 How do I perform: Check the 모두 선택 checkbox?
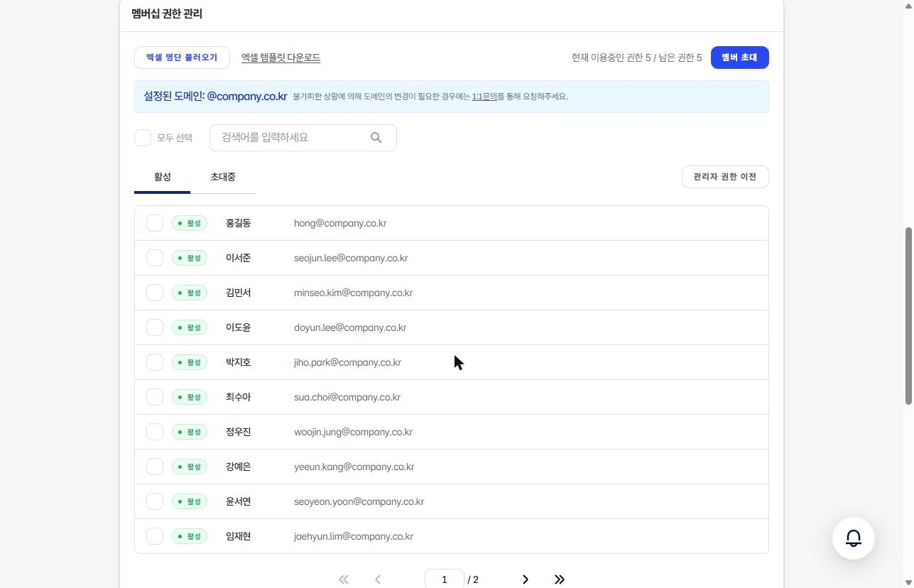coord(143,138)
